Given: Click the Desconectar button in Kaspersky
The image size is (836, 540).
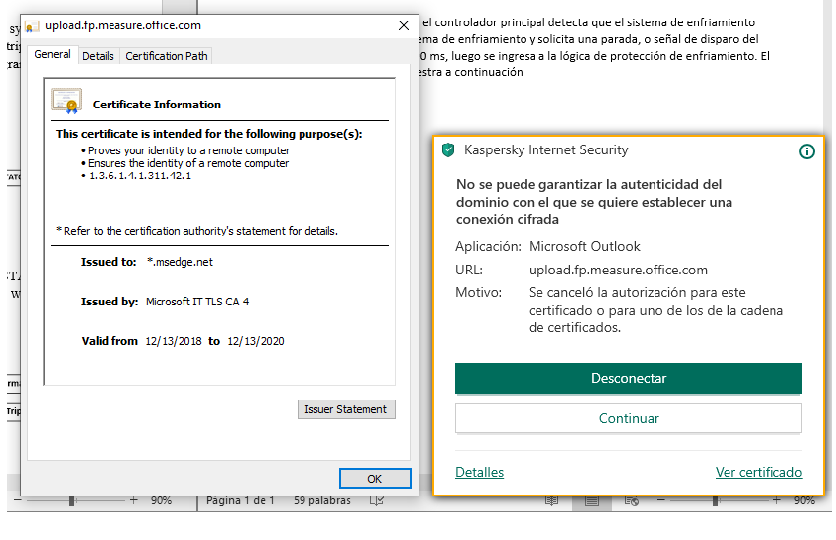Looking at the screenshot, I should (628, 378).
